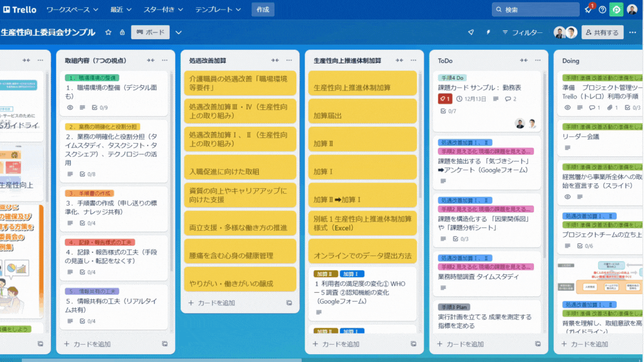The width and height of the screenshot is (644, 362).
Task: Click the horizontal board scrollbar
Action: [162, 360]
